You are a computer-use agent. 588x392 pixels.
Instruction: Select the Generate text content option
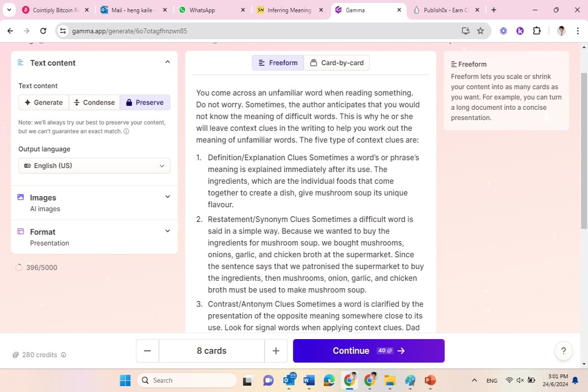(44, 102)
